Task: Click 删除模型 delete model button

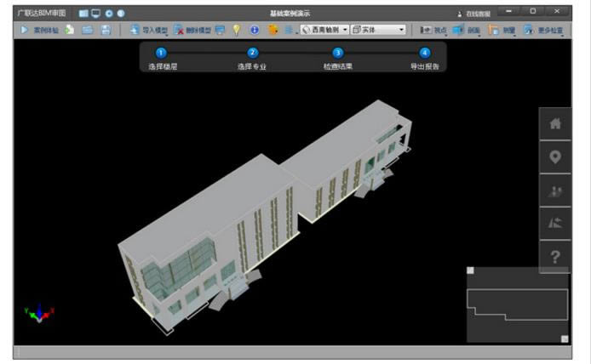Action: point(192,30)
